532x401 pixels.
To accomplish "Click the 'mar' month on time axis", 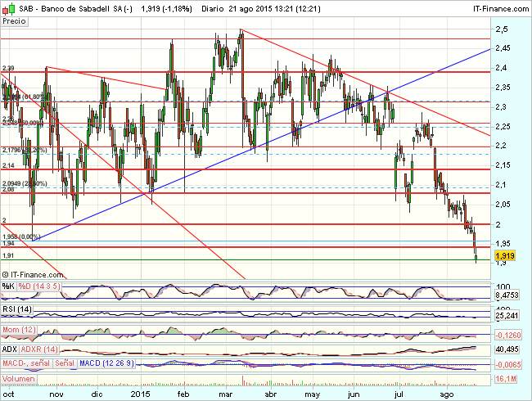I will point(226,394).
